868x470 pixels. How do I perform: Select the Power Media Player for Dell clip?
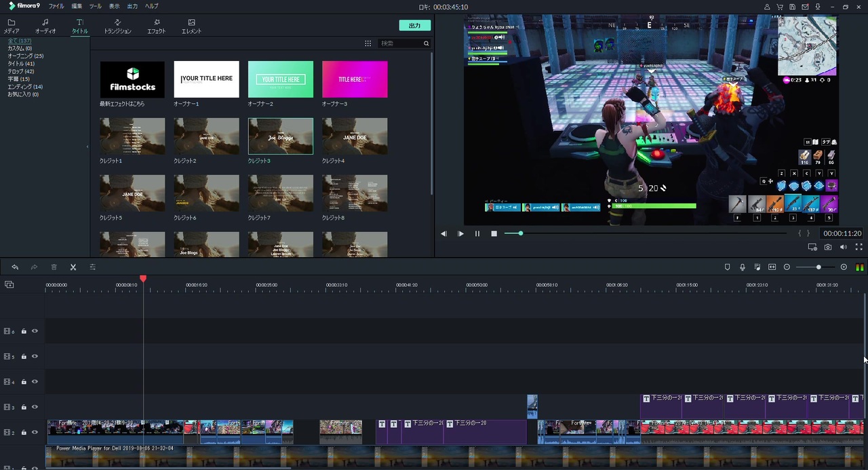click(x=454, y=456)
